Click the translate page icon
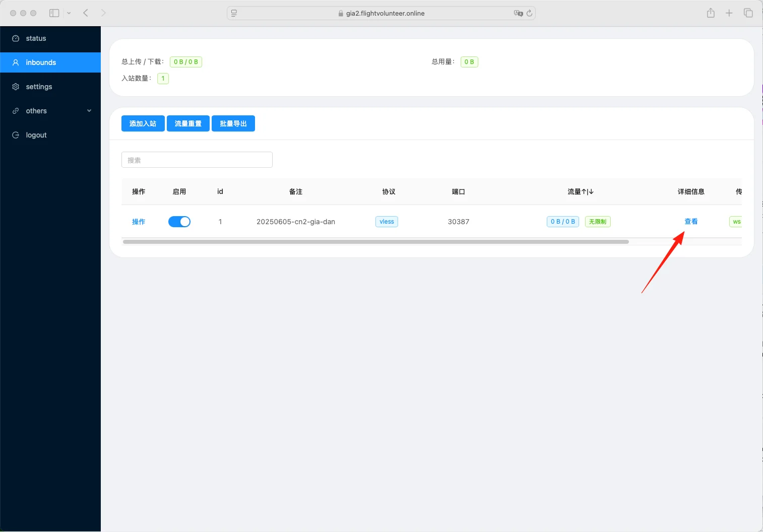The height and width of the screenshot is (532, 763). coord(518,13)
